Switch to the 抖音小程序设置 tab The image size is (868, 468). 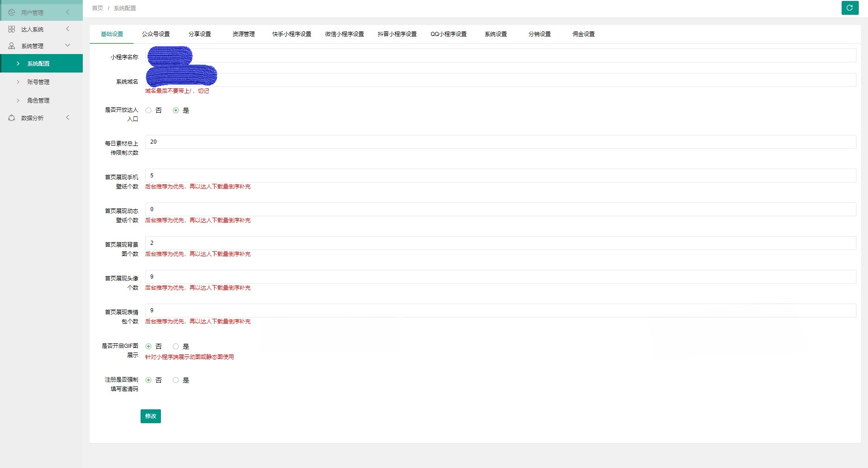[x=397, y=34]
